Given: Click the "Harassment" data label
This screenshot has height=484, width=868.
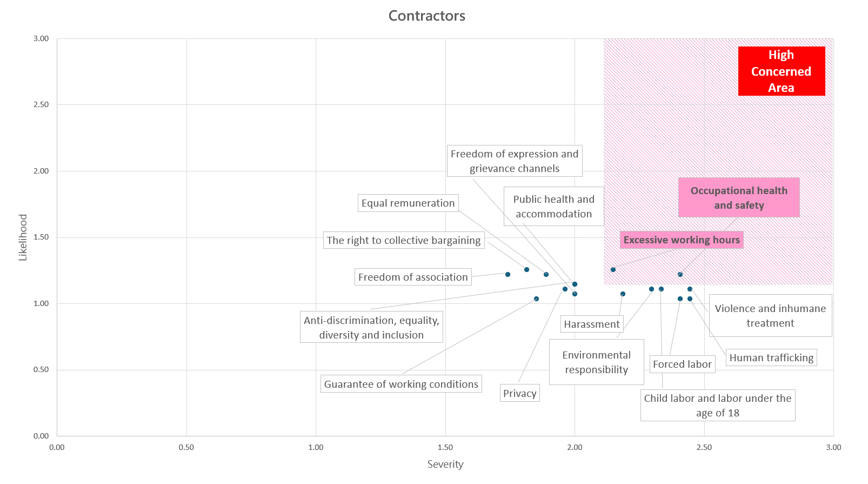Looking at the screenshot, I should 592,324.
